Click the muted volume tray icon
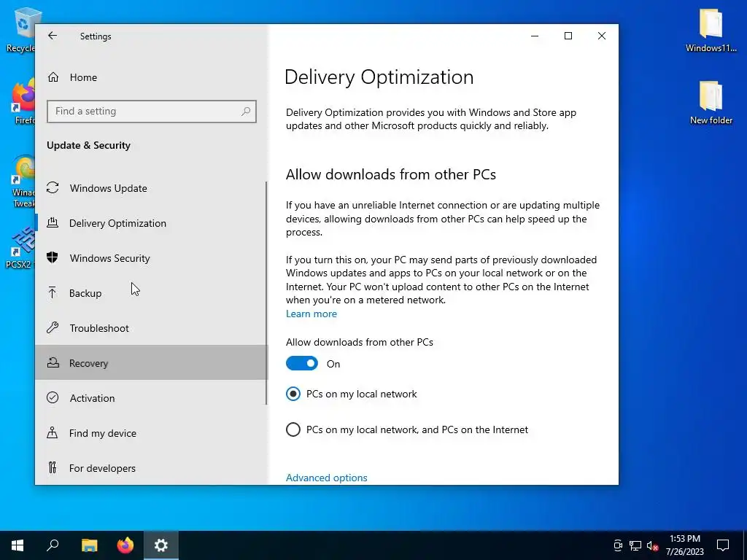This screenshot has width=747, height=560. [652, 545]
